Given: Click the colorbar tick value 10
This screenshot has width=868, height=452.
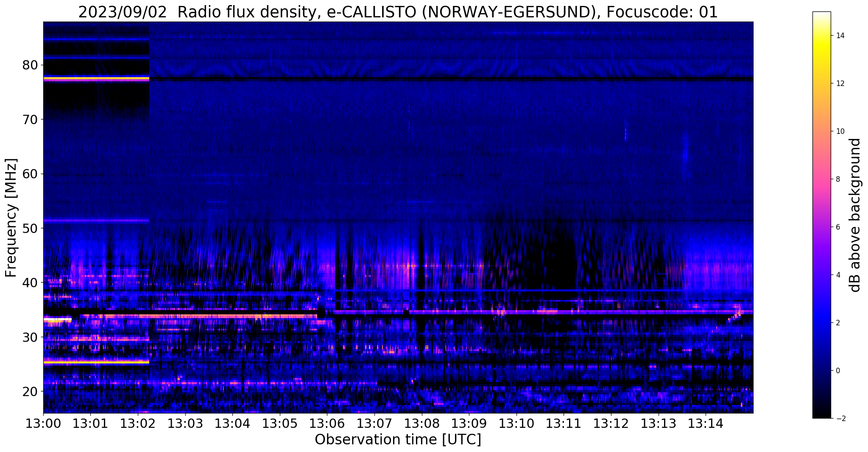Looking at the screenshot, I should (x=840, y=131).
